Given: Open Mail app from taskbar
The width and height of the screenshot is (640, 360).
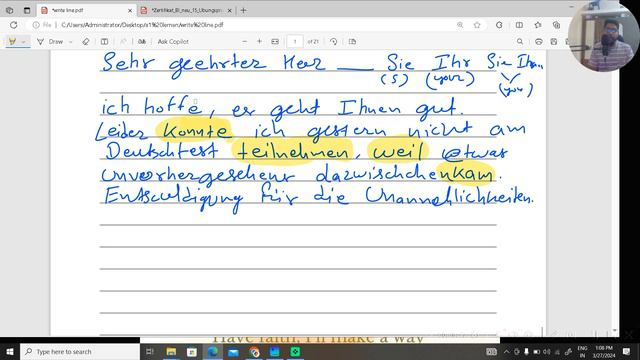Looking at the screenshot, I should pos(233,351).
